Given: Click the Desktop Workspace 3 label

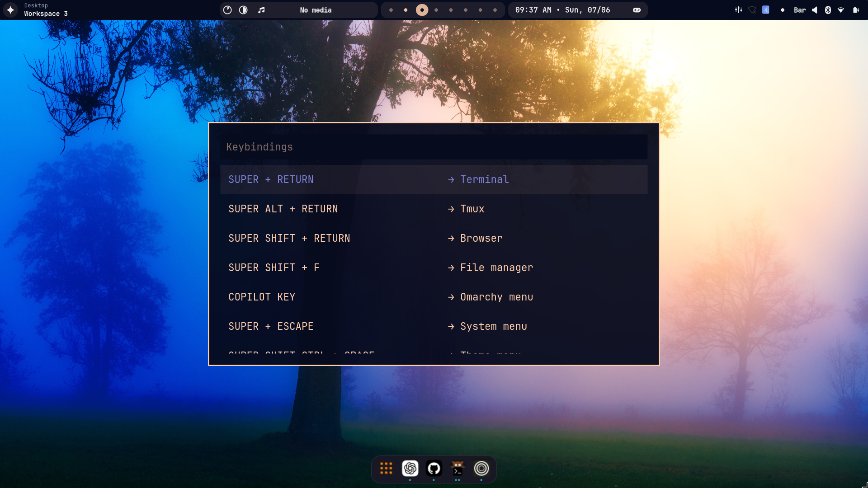Looking at the screenshot, I should pyautogui.click(x=46, y=10).
